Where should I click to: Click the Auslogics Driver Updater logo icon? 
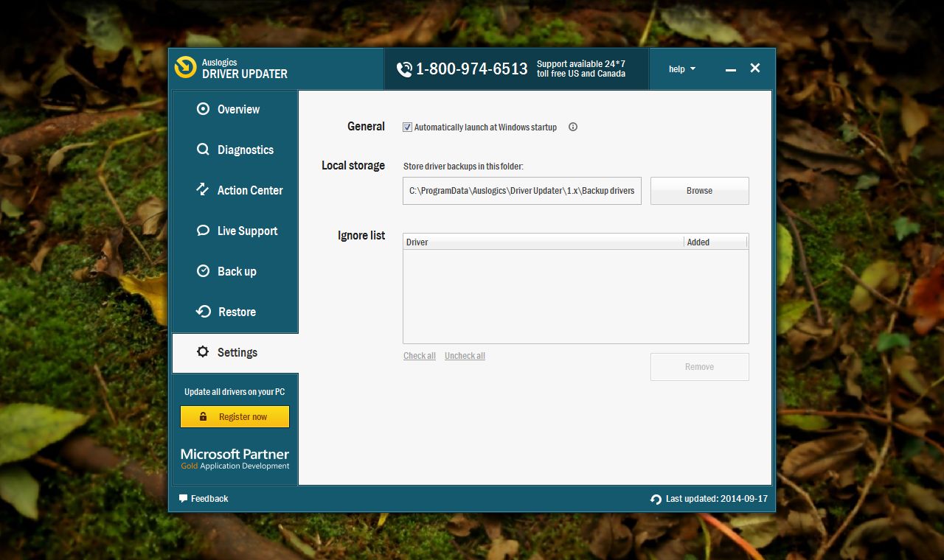coord(185,68)
